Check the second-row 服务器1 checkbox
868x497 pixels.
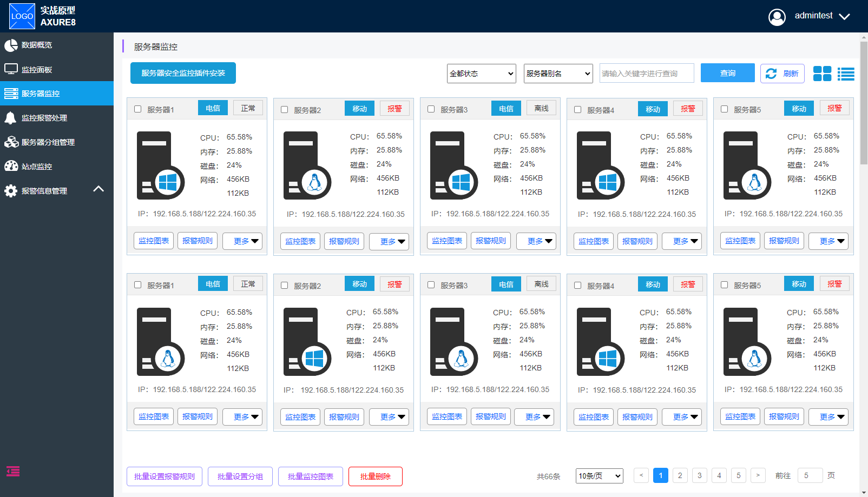point(138,285)
